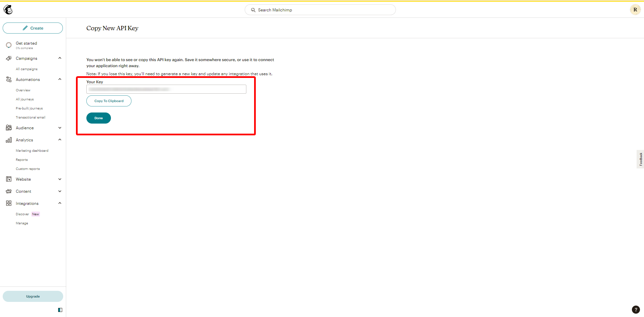Expand the Audience section chevron
Image resolution: width=644 pixels, height=317 pixels.
[60, 128]
